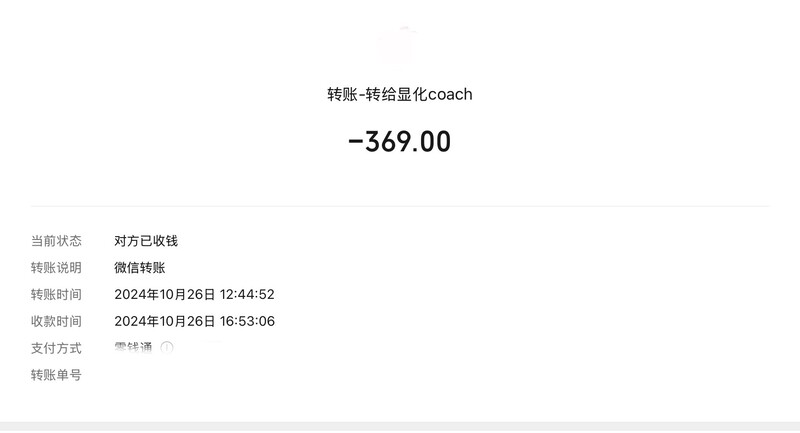Click the info icon beside 零钱通
The image size is (800, 433).
(x=167, y=347)
